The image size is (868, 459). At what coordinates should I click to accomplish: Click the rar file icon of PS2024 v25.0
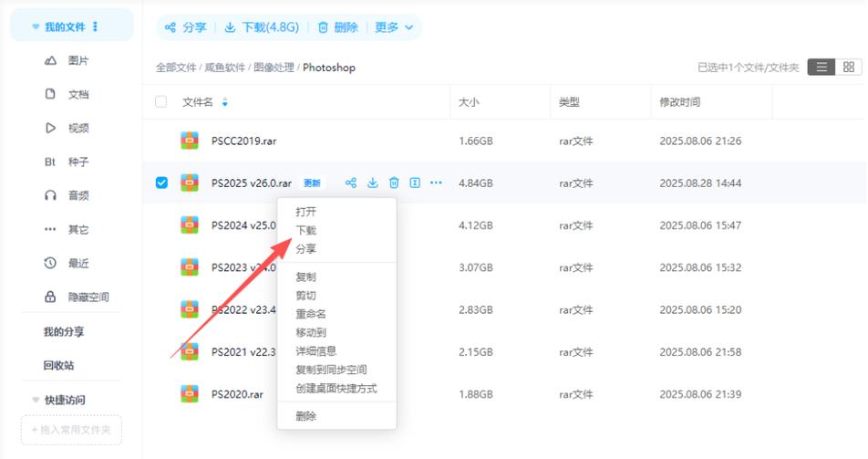click(190, 225)
